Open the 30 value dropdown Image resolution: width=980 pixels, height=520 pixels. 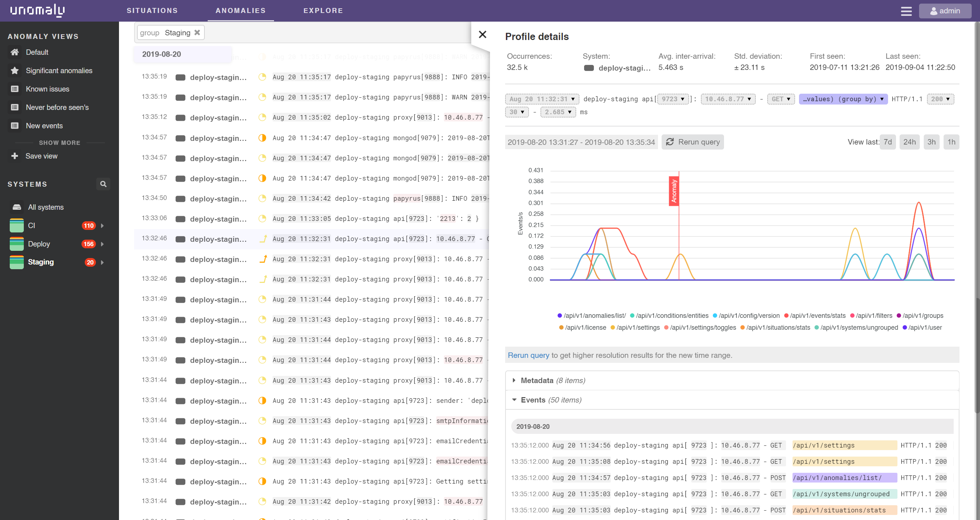pyautogui.click(x=517, y=112)
